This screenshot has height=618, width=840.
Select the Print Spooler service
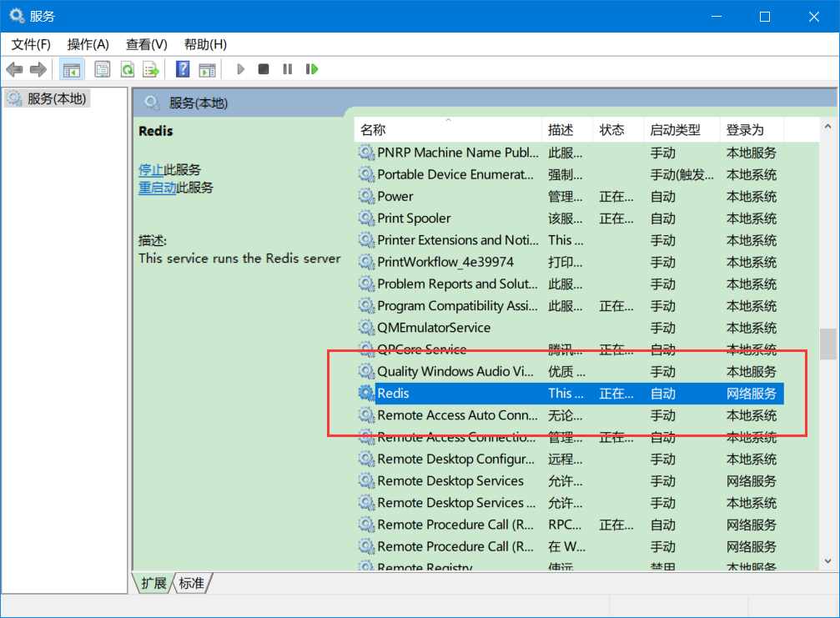click(x=571, y=219)
